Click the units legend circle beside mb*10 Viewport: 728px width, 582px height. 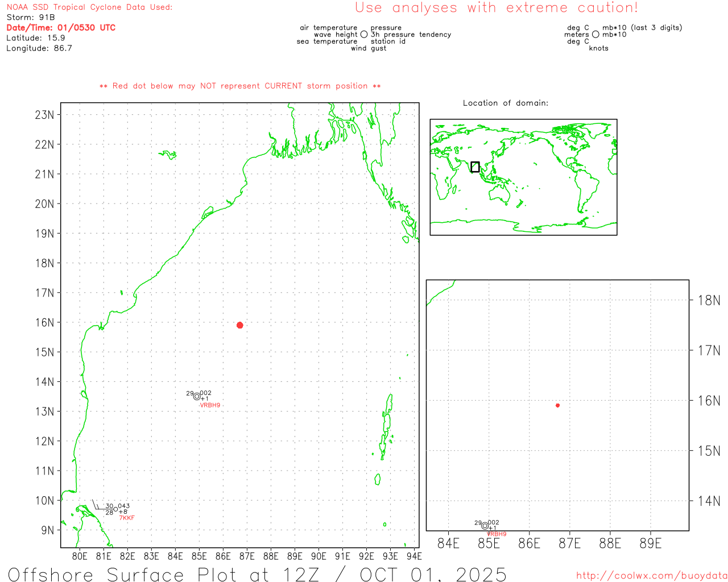[x=595, y=35]
